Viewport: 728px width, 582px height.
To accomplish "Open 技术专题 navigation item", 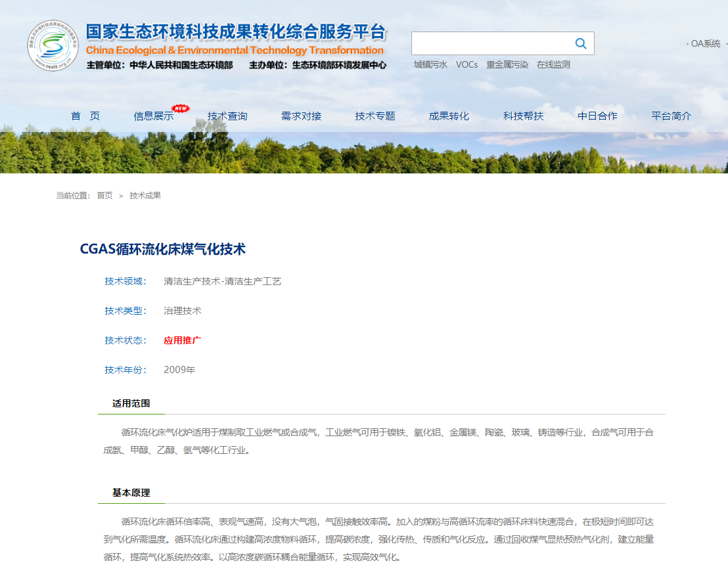I will click(x=375, y=116).
